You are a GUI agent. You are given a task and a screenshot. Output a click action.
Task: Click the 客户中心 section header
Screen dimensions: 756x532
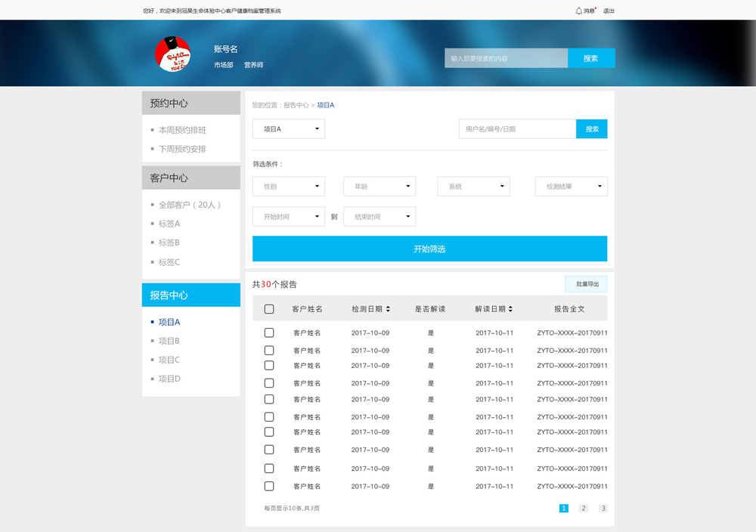tap(191, 178)
